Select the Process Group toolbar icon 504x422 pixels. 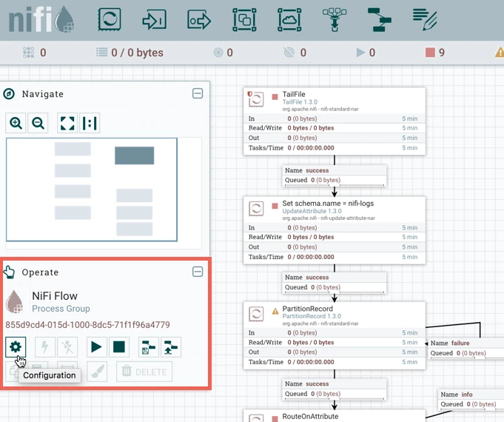click(244, 20)
